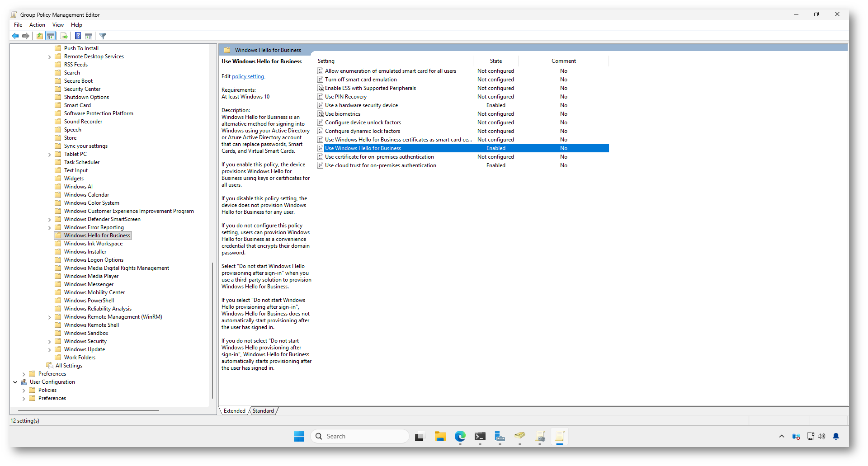
Task: Expand the Tablet PC tree node
Action: pos(49,155)
